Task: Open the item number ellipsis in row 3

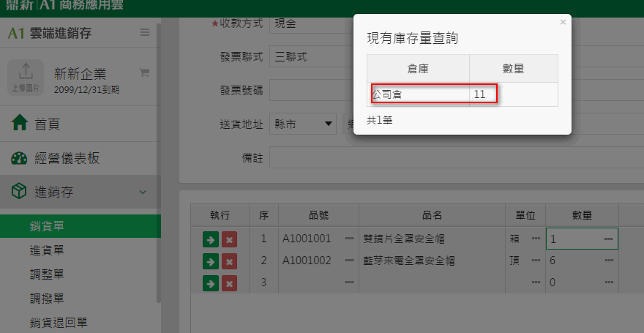Action: point(350,283)
